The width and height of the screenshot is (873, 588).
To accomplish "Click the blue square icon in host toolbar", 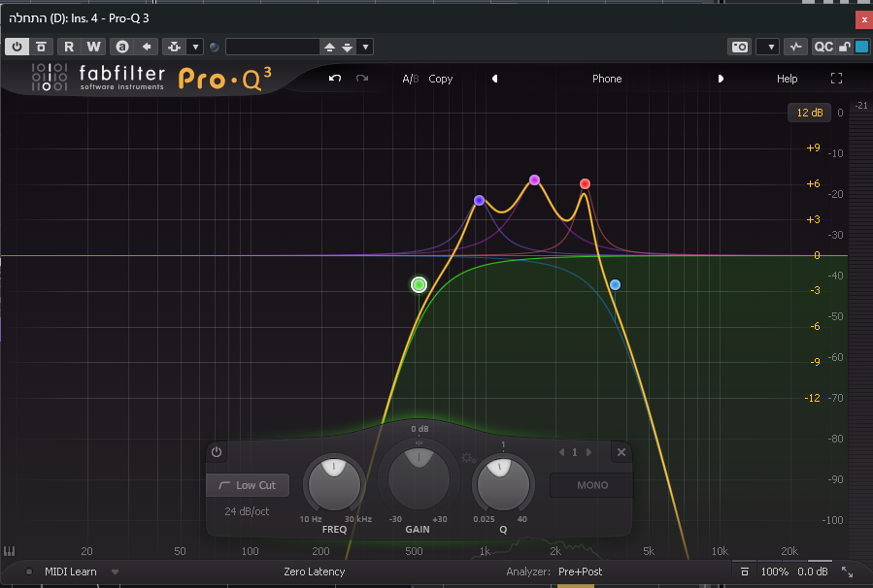I will point(862,47).
